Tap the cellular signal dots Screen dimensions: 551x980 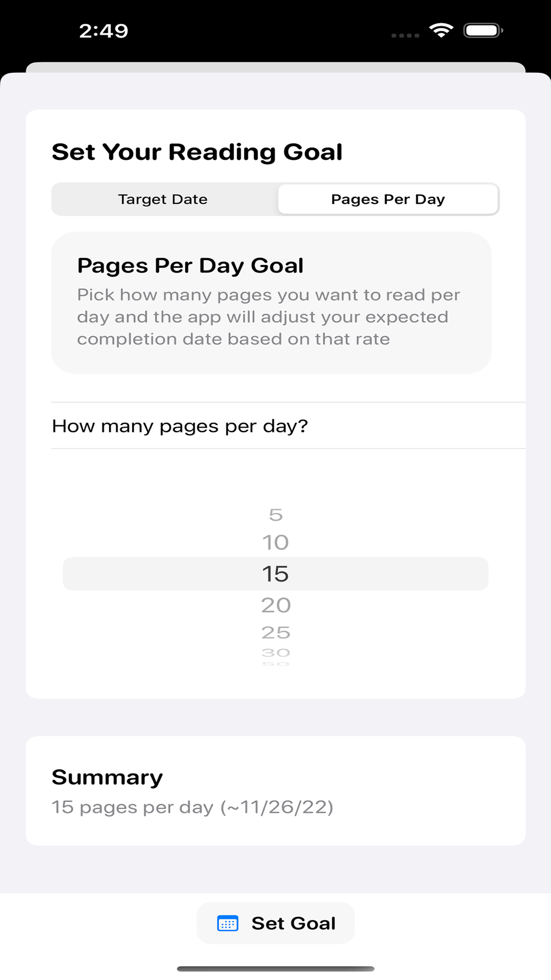[405, 35]
